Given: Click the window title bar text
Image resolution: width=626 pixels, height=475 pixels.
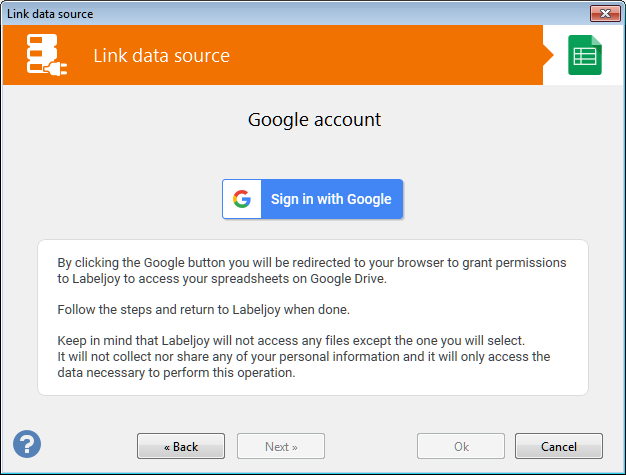Looking at the screenshot, I should pos(50,14).
